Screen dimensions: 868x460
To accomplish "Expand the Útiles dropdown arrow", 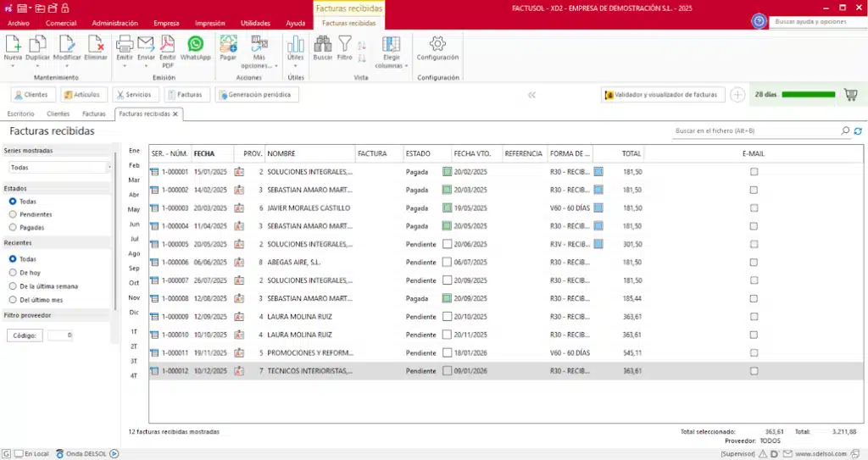I will pos(296,66).
